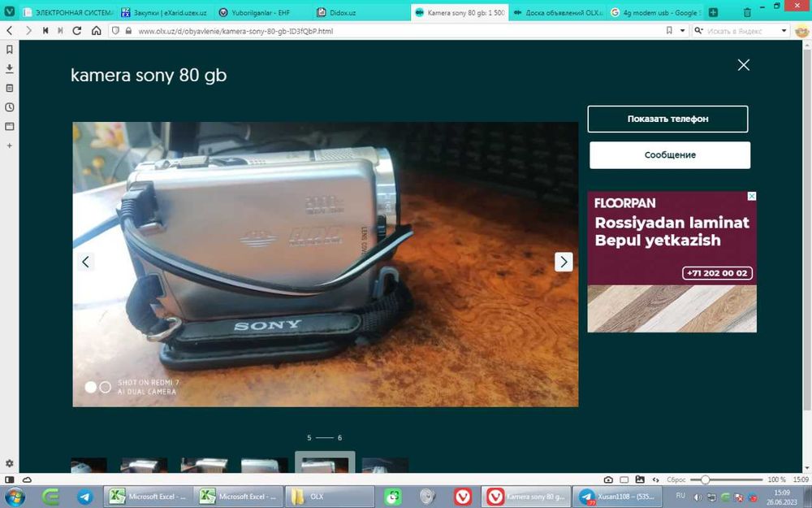Open the user profile avatar
Screen dimensions: 812x508
[x=801, y=31]
